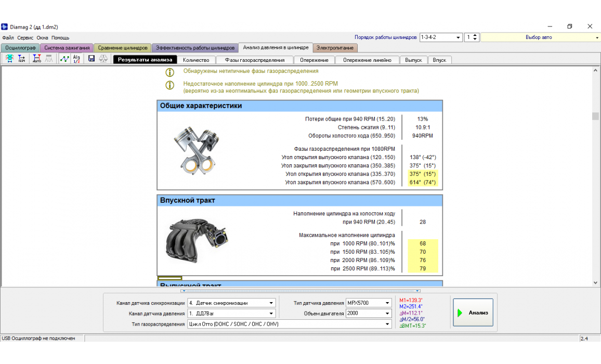
Task: Expand the Цикл Отто valve timing type dropdown
Action: click(387, 324)
